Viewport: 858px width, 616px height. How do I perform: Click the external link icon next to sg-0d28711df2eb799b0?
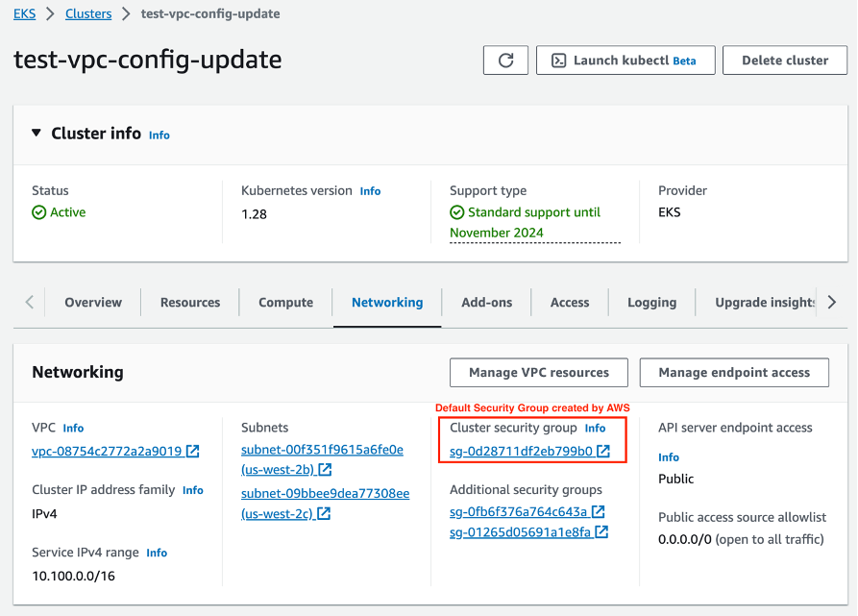click(604, 450)
